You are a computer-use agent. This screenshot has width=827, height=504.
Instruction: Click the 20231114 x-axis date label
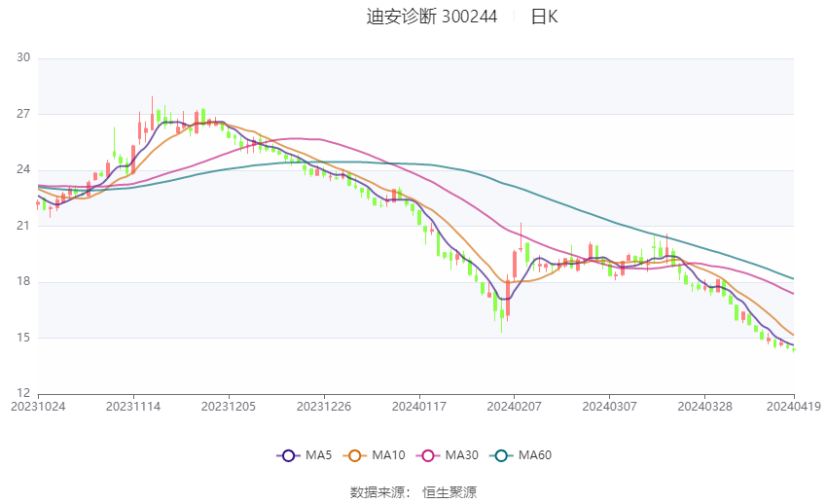(133, 406)
